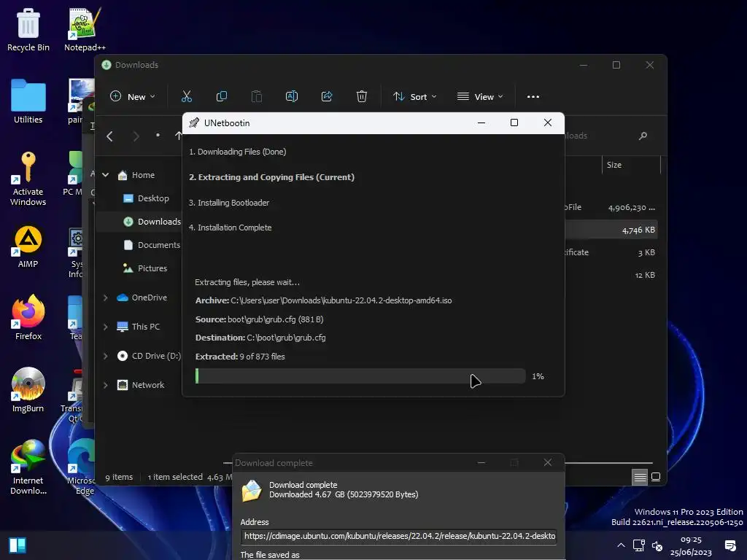Click the Delete trash icon in Downloads toolbar
Viewport: 747px width, 560px height.
coord(362,97)
